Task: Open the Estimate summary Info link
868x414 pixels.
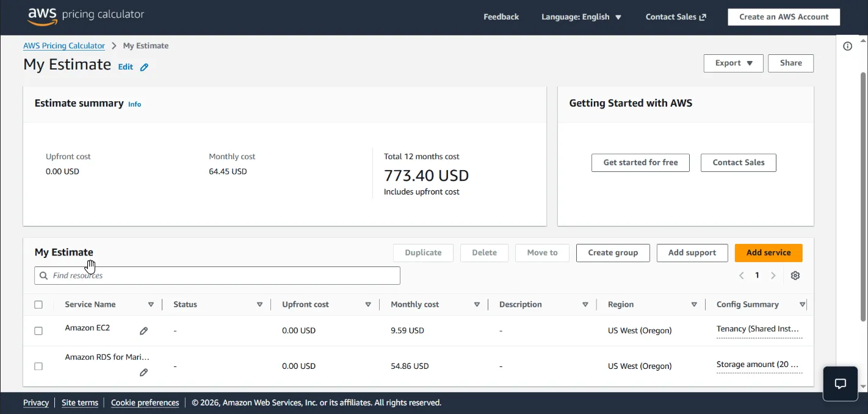Action: coord(134,104)
